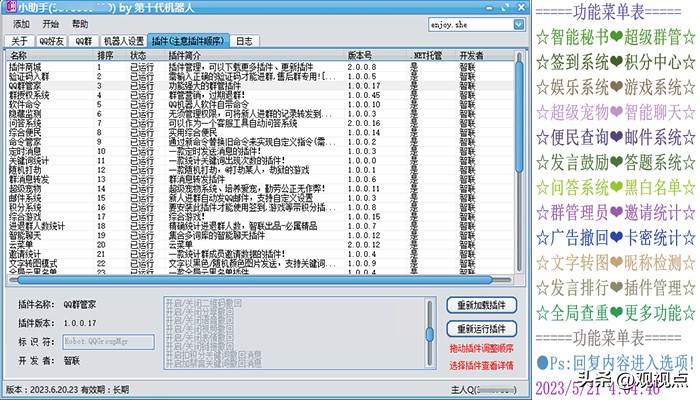The image size is (700, 400).
Task: Select the QQ群管家 row in the plugin list
Action: tap(261, 86)
